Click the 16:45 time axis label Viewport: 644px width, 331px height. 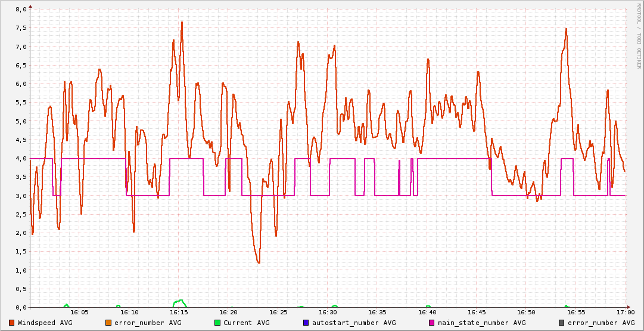pyautogui.click(x=477, y=312)
